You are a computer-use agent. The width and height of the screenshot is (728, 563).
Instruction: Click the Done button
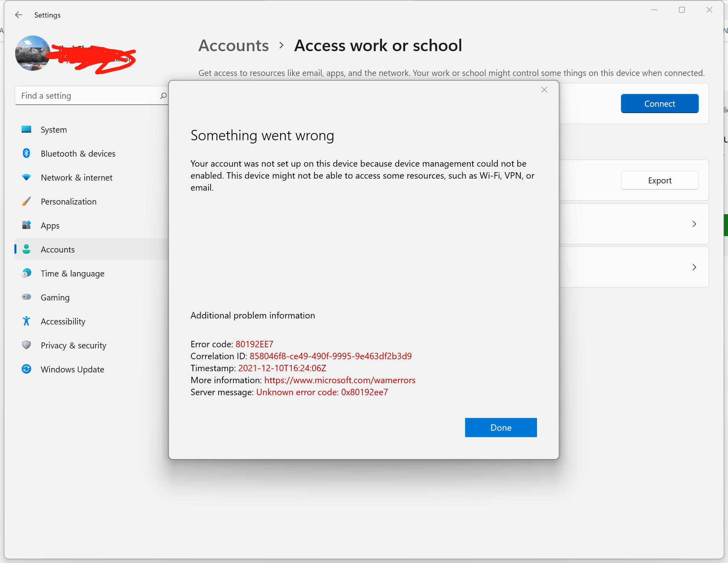tap(501, 428)
